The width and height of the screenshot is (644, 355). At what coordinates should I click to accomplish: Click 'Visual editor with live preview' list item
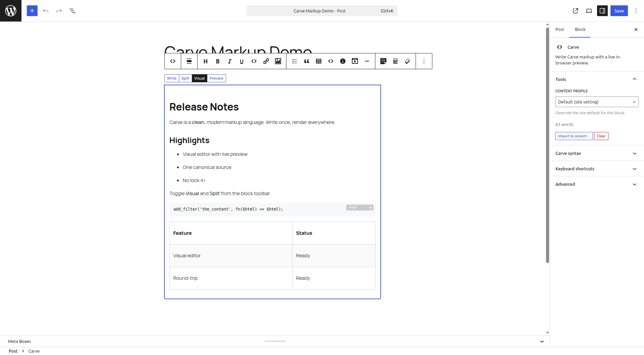pyautogui.click(x=215, y=154)
